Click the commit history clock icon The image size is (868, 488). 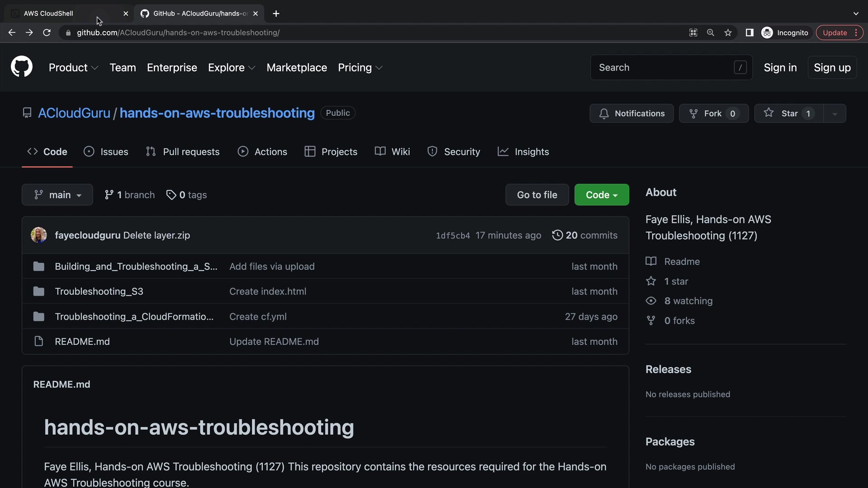[557, 235]
